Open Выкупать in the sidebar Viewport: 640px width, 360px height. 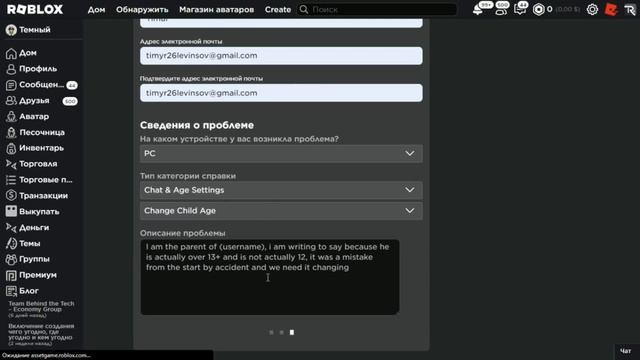click(x=32, y=211)
